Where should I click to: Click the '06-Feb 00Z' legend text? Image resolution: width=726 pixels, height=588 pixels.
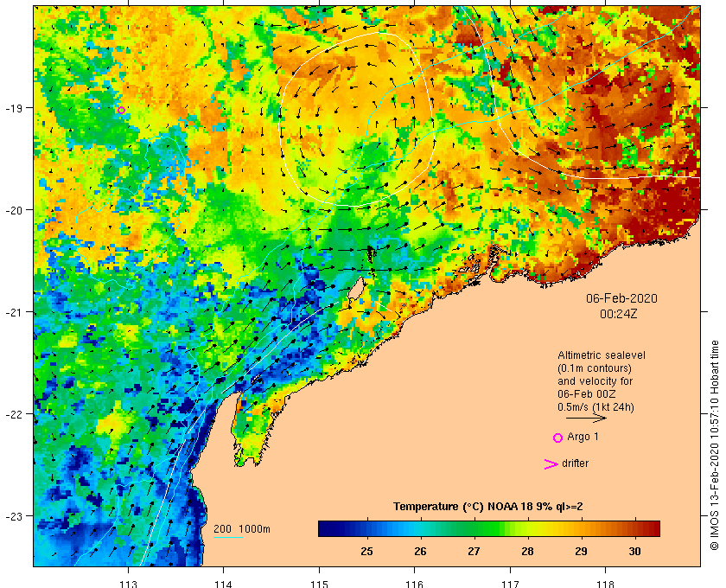pyautogui.click(x=587, y=394)
